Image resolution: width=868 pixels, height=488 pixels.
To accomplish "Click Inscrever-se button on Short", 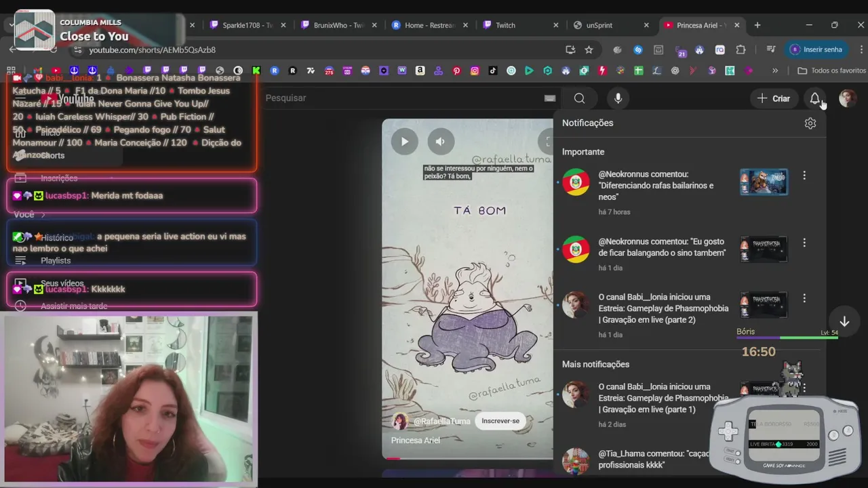I will coord(500,421).
